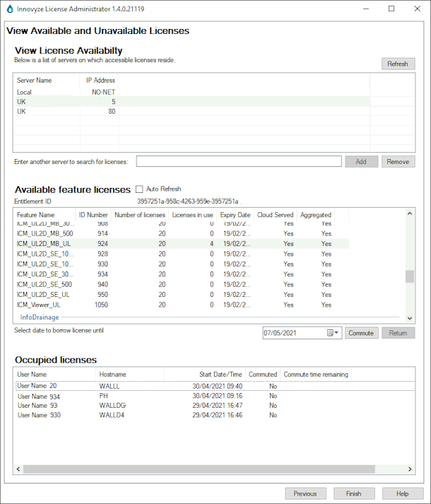Viewport: 431px width, 504px height.
Task: Open the date picker calendar dropdown
Action: point(333,333)
